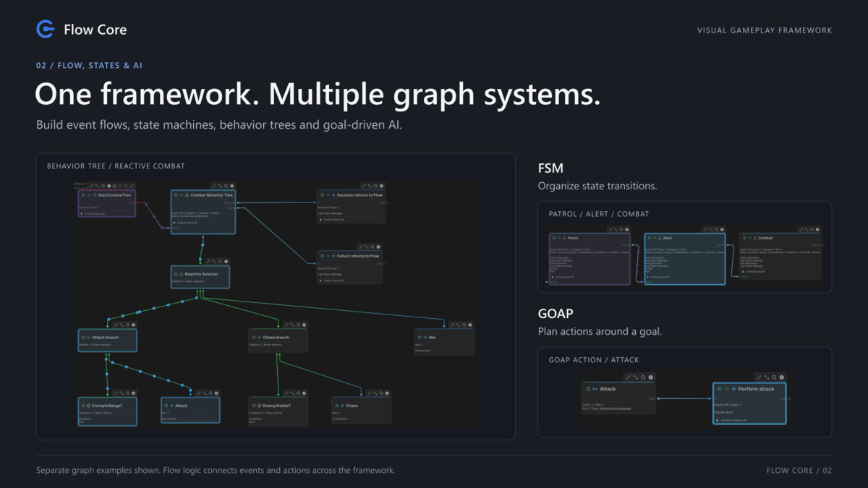Click the GOAP section heading
The height and width of the screenshot is (488, 868).
click(555, 314)
